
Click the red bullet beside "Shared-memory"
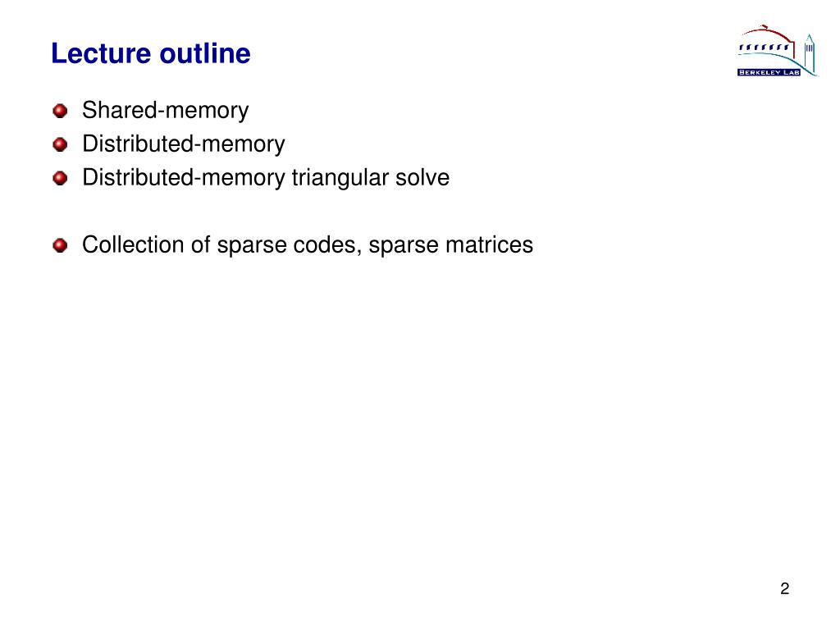click(59, 111)
